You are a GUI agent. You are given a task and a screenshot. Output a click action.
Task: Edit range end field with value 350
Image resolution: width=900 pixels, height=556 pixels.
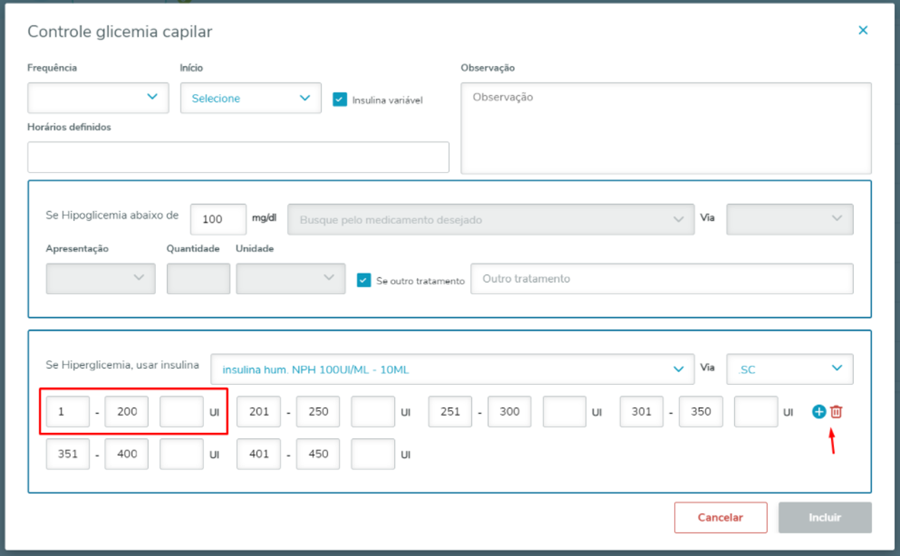click(x=701, y=411)
